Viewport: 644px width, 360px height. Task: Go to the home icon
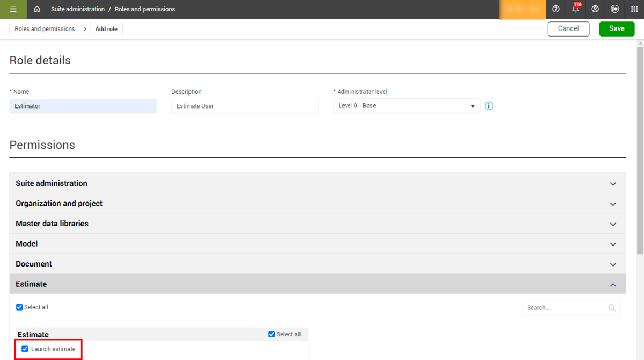[37, 9]
